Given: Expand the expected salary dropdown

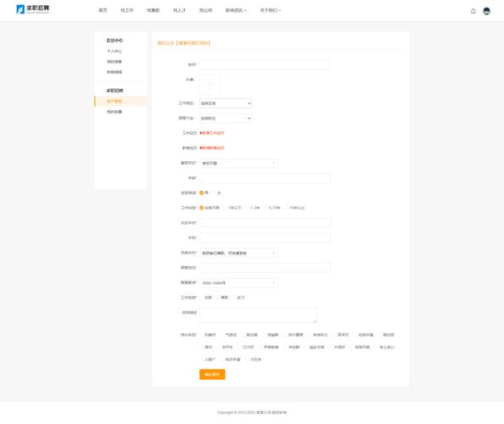Looking at the screenshot, I should click(238, 283).
